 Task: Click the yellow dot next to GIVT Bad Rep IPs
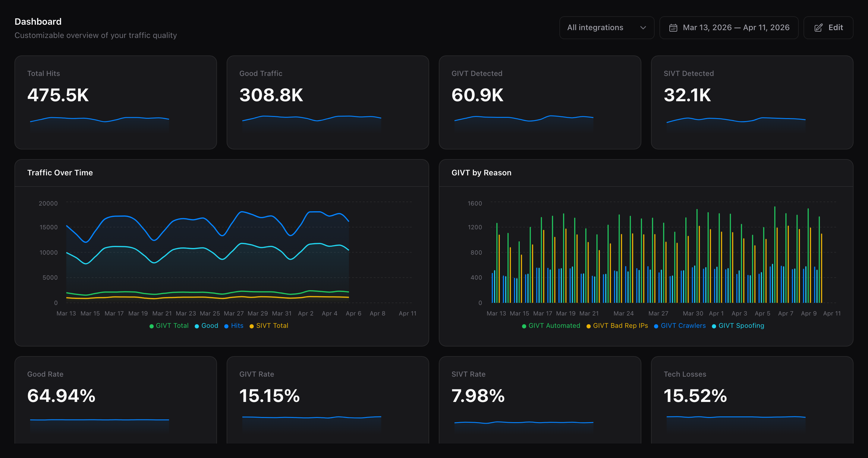588,326
